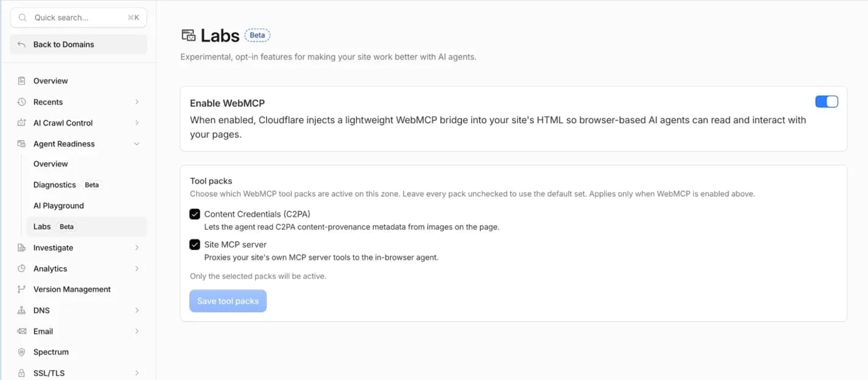868x380 pixels.
Task: Click the Recents clock icon
Action: click(22, 102)
